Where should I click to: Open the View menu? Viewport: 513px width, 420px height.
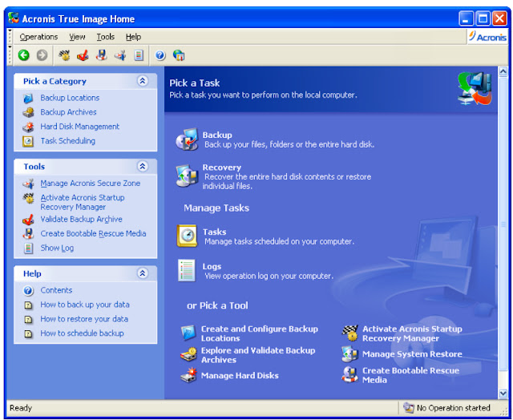pyautogui.click(x=77, y=37)
